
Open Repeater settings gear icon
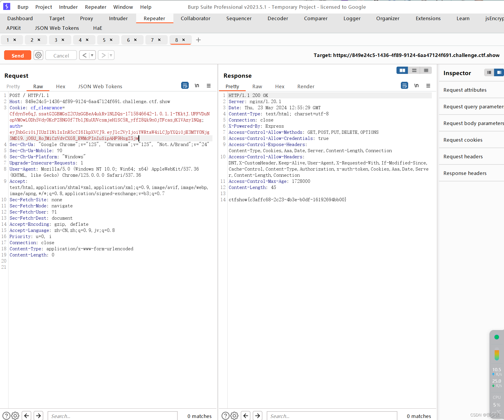pyautogui.click(x=38, y=55)
